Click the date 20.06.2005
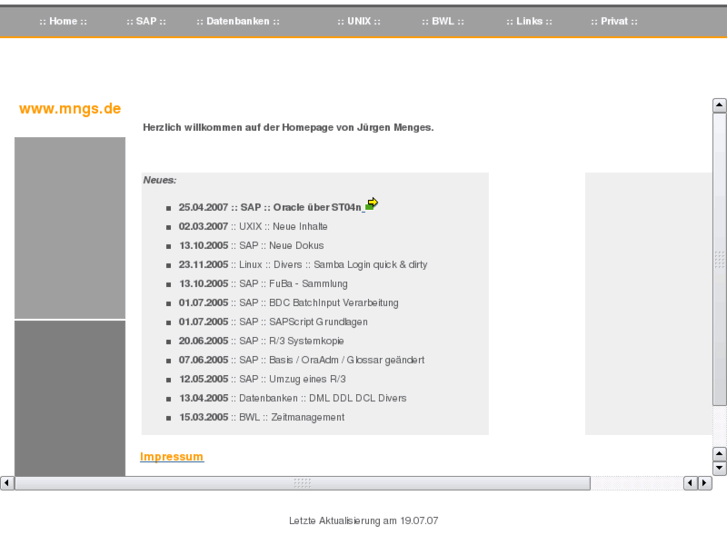Viewport: 727px width, 545px height. point(204,340)
